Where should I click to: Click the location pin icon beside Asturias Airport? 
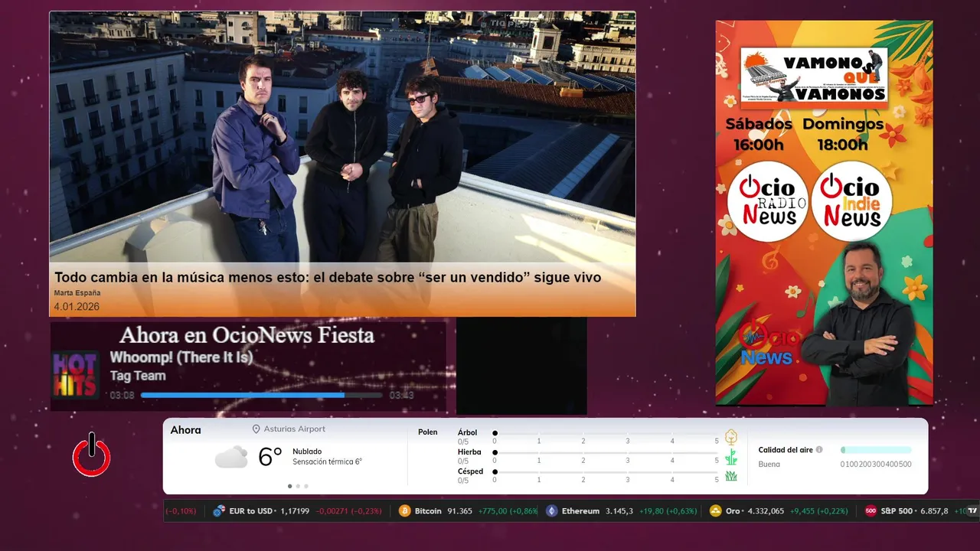tap(256, 429)
